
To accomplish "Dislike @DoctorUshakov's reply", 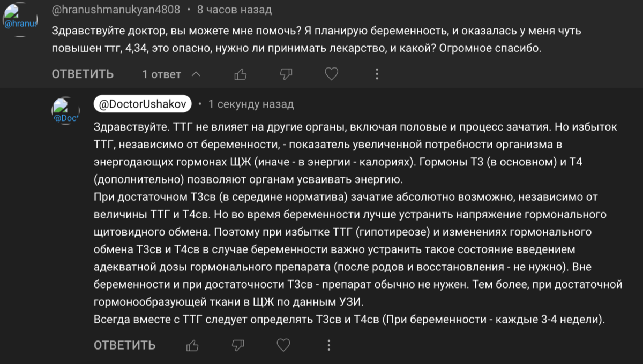I will click(240, 345).
